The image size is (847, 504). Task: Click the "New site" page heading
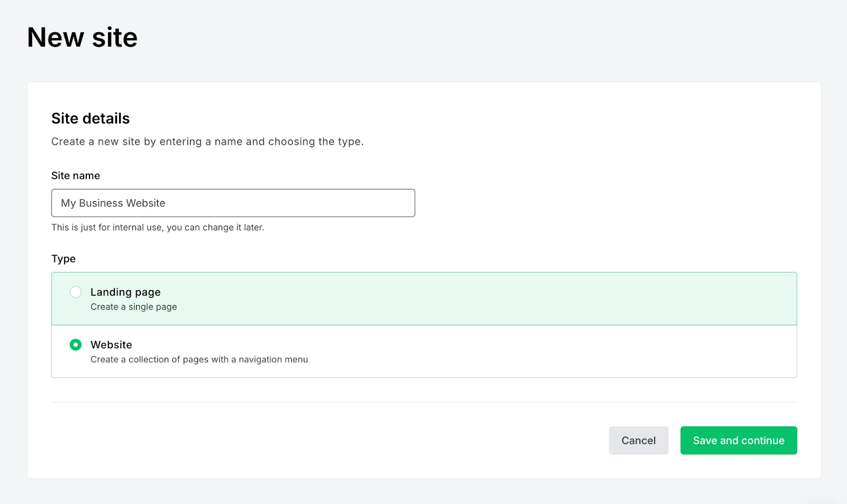click(82, 38)
